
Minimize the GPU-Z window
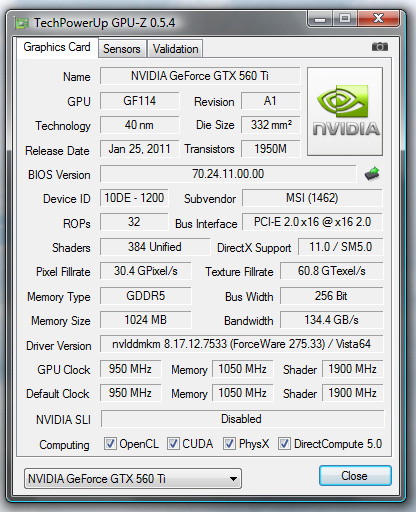pos(320,18)
